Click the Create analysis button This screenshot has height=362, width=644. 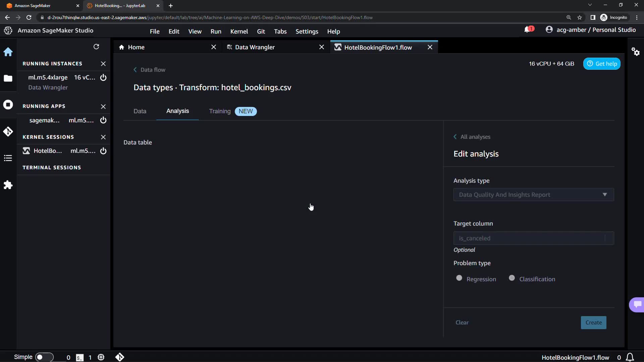593,322
